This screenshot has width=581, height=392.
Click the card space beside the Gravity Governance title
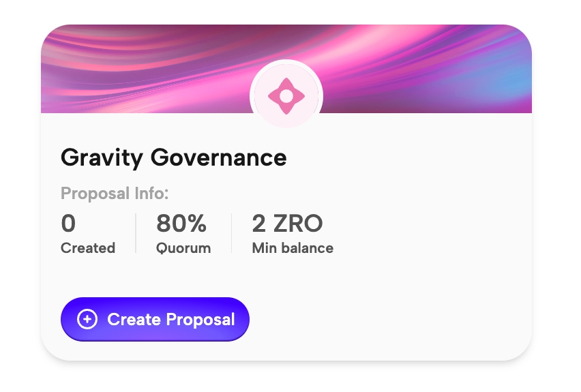pos(409,158)
